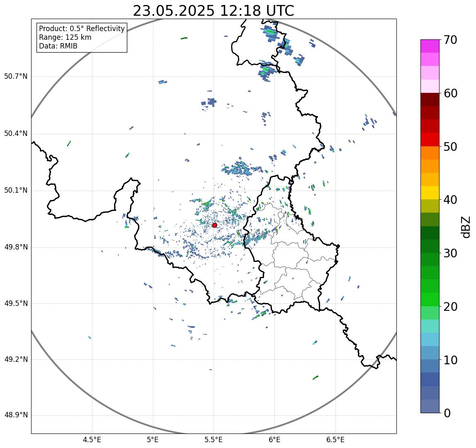Click the colorbar tick label 0
The width and height of the screenshot is (476, 448).
[447, 413]
